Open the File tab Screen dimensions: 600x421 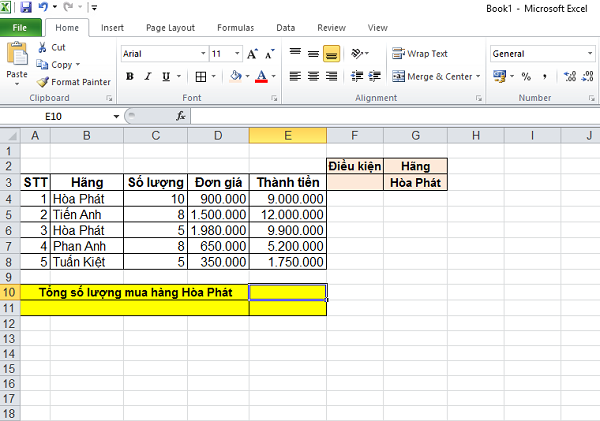[x=20, y=28]
